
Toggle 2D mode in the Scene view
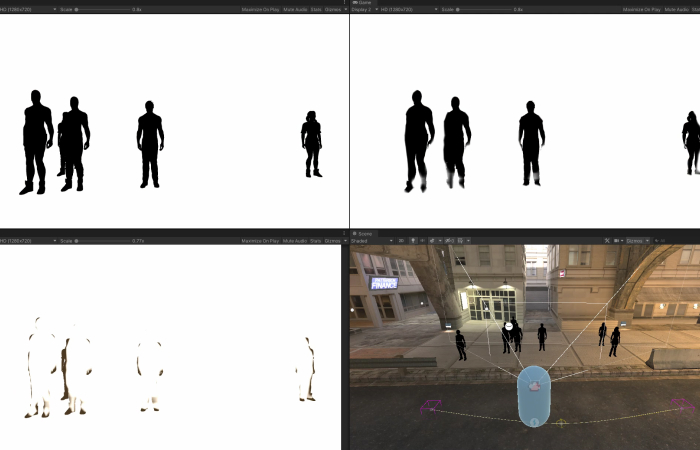pyautogui.click(x=400, y=241)
